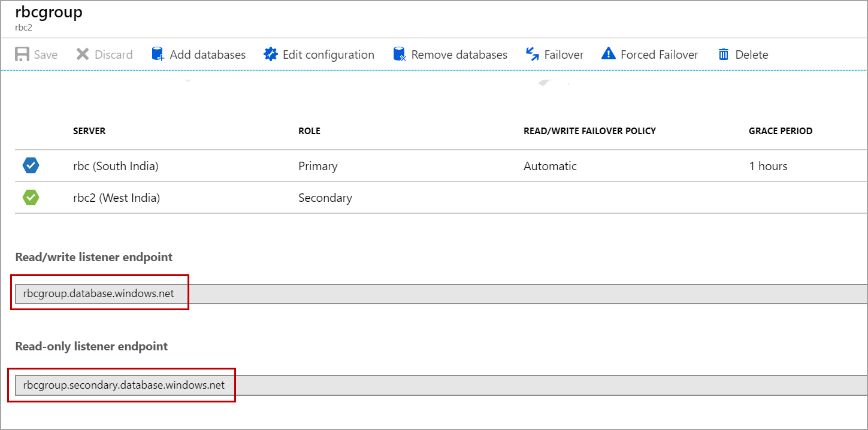Select green status hexagon for rbc2 server
The height and width of the screenshot is (430, 868).
pos(31,197)
